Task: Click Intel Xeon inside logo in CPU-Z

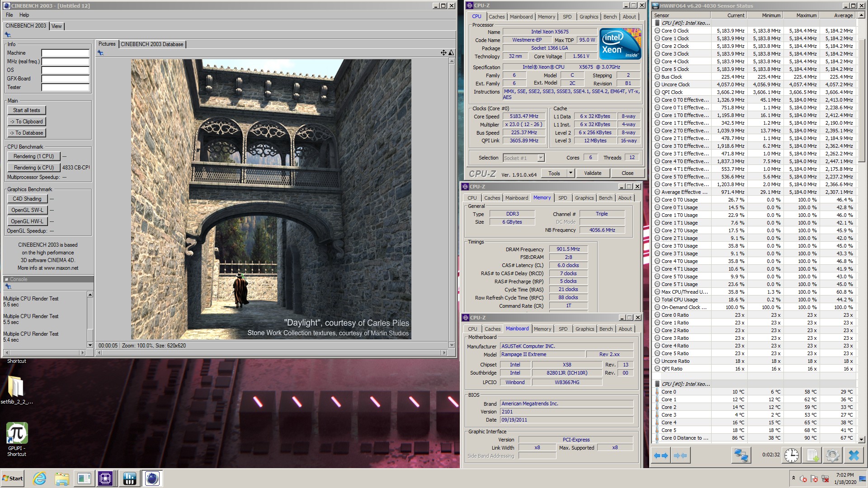Action: (x=620, y=44)
